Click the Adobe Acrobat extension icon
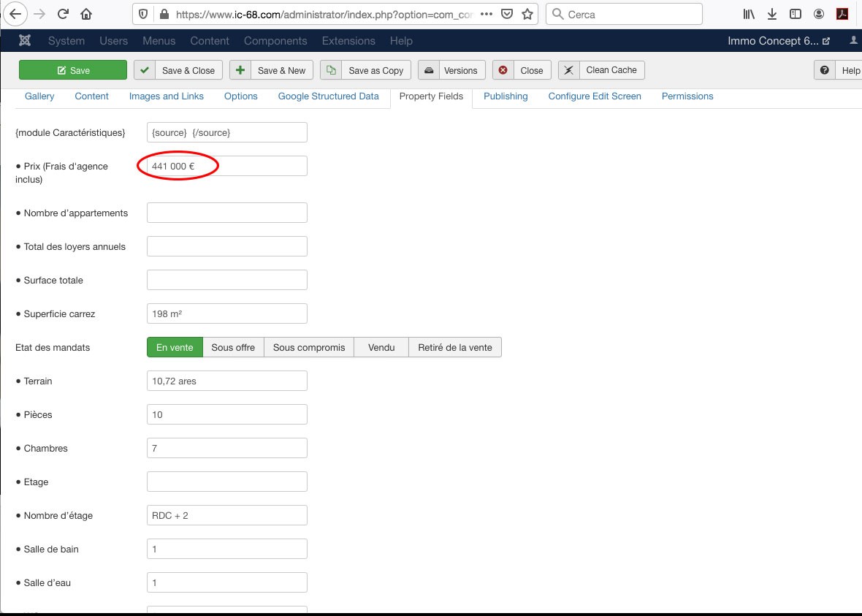Image resolution: width=862 pixels, height=616 pixels. click(842, 15)
